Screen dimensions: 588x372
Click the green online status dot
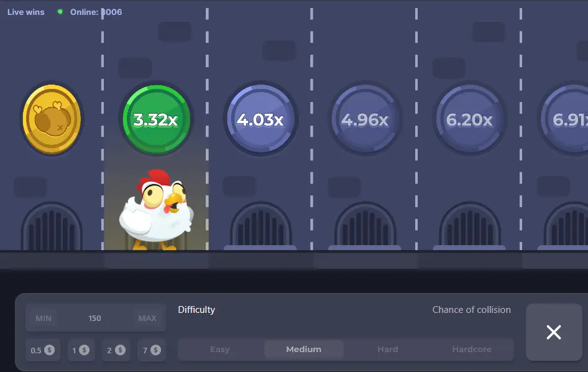60,11
